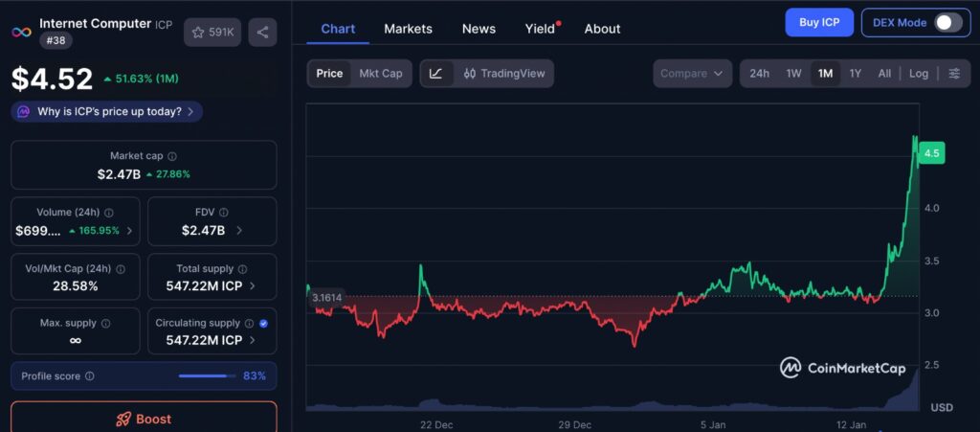Image resolution: width=980 pixels, height=432 pixels.
Task: Click the 591K watchlist count
Action: tap(221, 33)
